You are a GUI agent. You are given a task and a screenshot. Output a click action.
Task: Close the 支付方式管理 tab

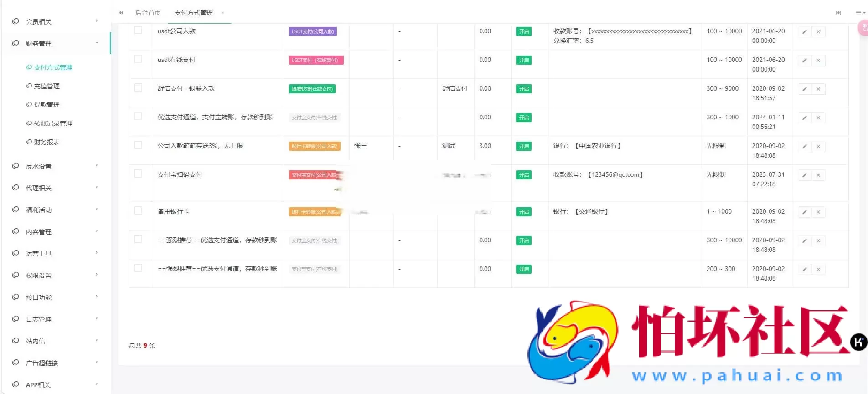(x=223, y=13)
